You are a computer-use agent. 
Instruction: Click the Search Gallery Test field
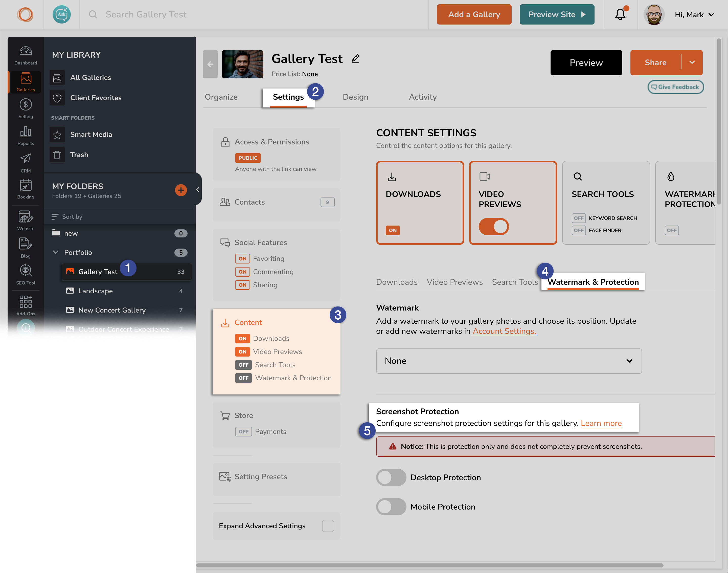pos(146,14)
